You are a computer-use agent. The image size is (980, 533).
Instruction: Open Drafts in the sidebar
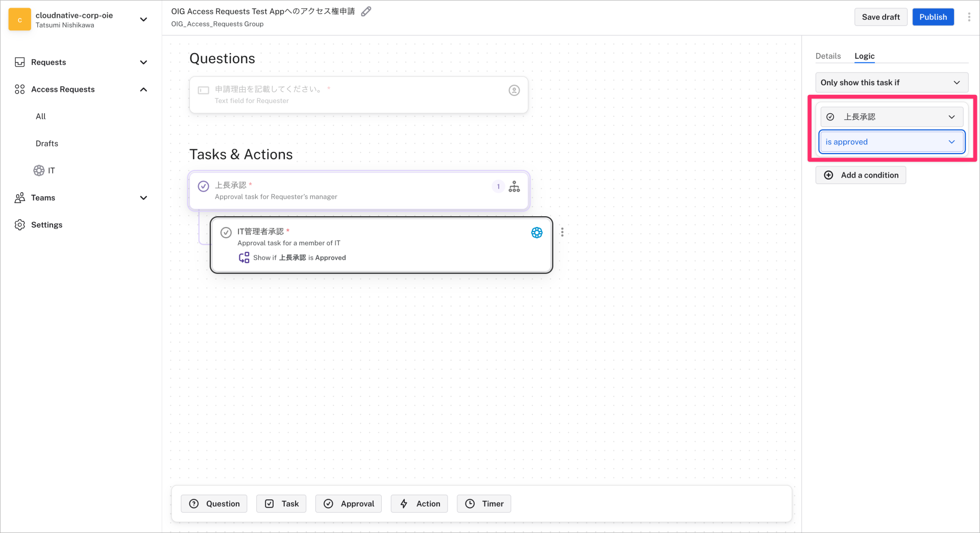pyautogui.click(x=46, y=143)
